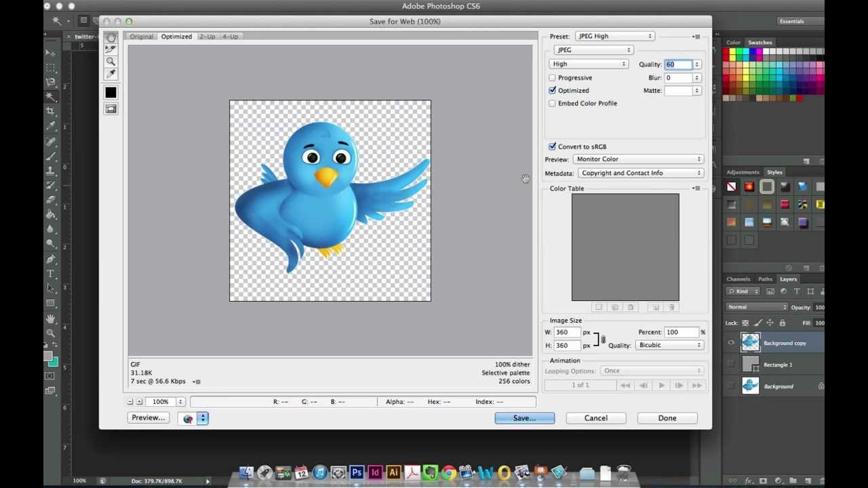
Task: Toggle Convert to sRGB checkbox
Action: [552, 146]
